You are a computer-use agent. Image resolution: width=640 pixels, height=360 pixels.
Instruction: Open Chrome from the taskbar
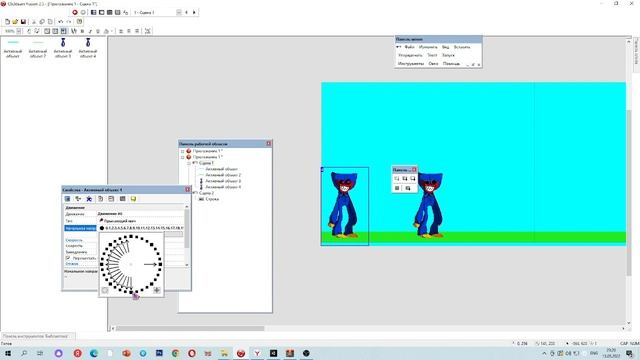point(176,353)
